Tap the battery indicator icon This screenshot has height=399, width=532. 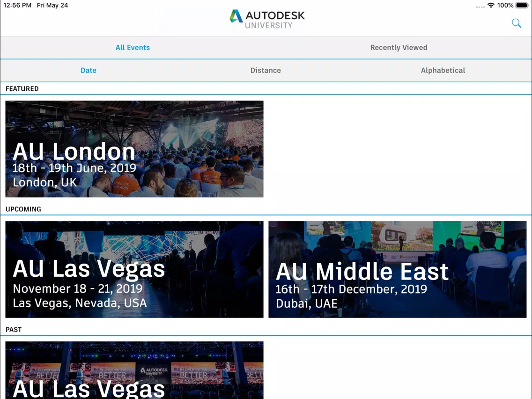pyautogui.click(x=522, y=6)
